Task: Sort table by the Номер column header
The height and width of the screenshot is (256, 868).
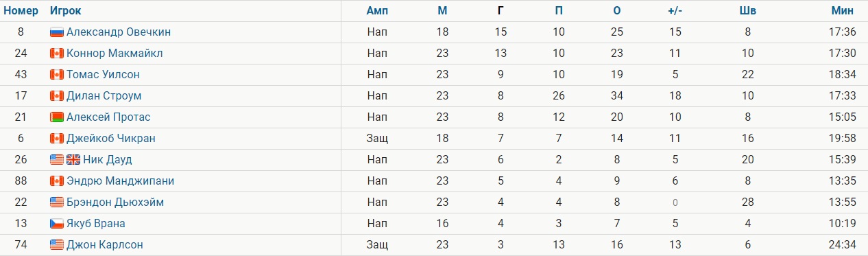Action: tap(21, 10)
